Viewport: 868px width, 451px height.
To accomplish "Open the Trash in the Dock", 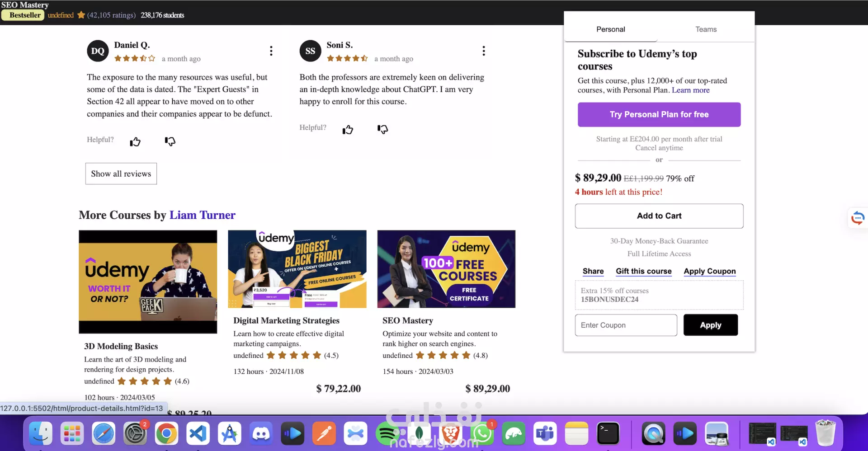I will point(825,432).
